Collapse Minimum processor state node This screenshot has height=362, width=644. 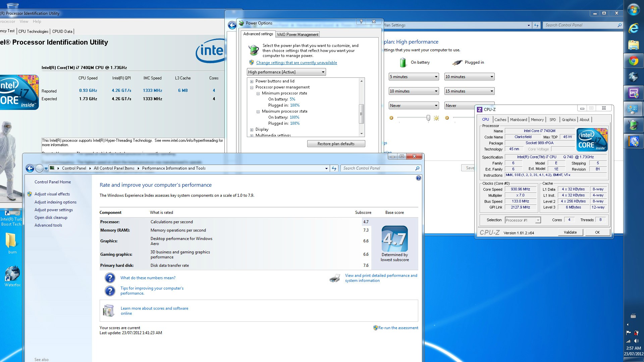258,94
